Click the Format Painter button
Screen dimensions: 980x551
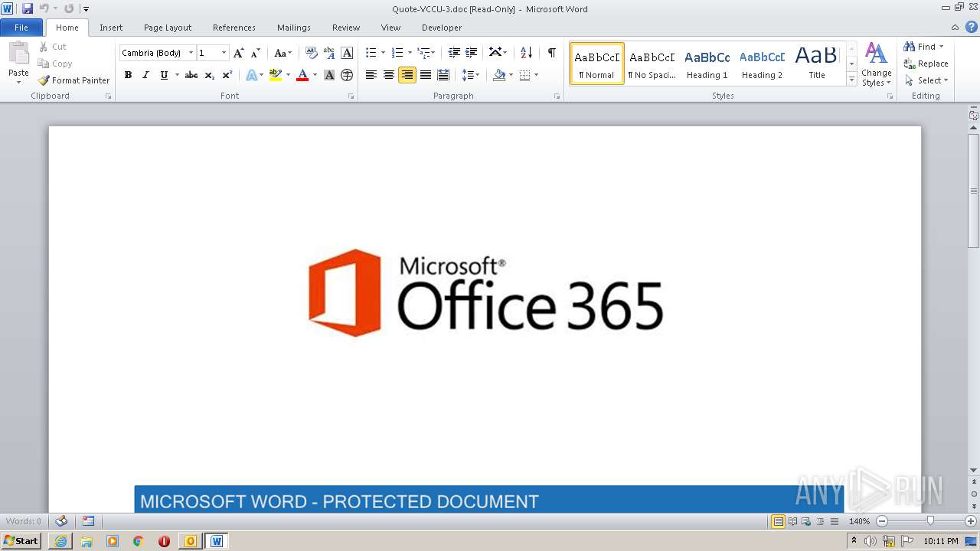tap(73, 80)
